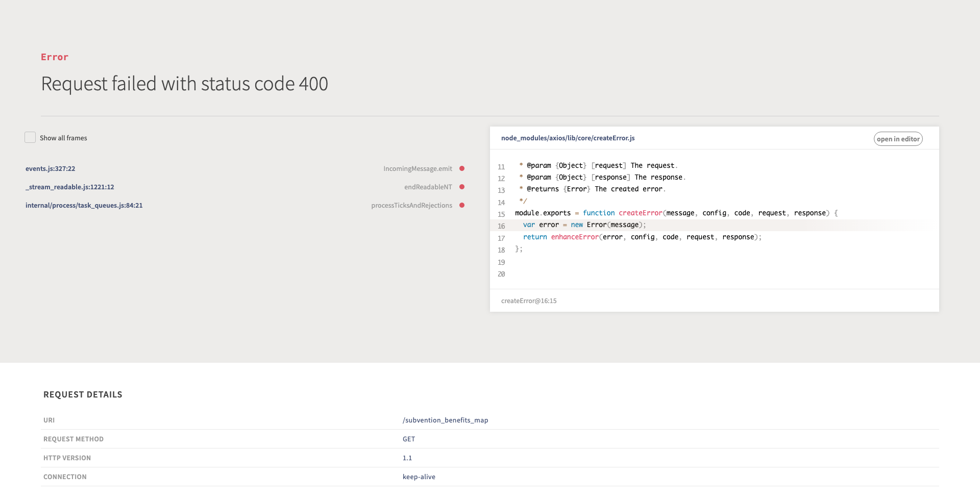Click the IncomingMessage.emit function name
The height and width of the screenshot is (498, 980).
[x=418, y=168]
